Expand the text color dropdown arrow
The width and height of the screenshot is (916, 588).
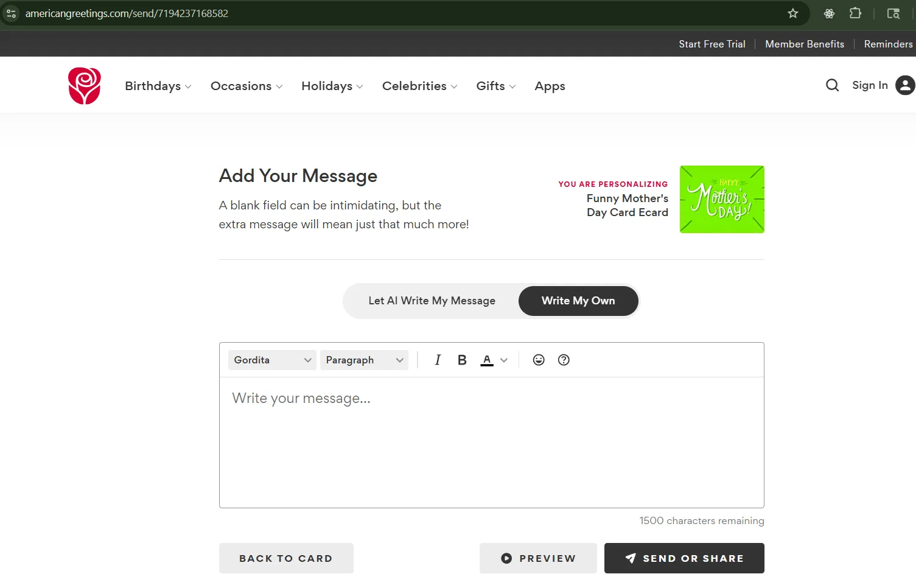(x=504, y=360)
